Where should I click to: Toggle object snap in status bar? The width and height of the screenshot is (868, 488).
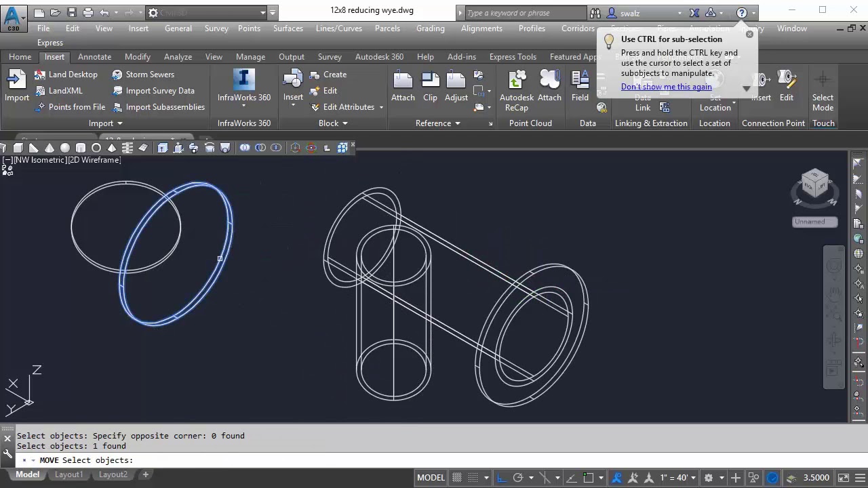[589, 478]
